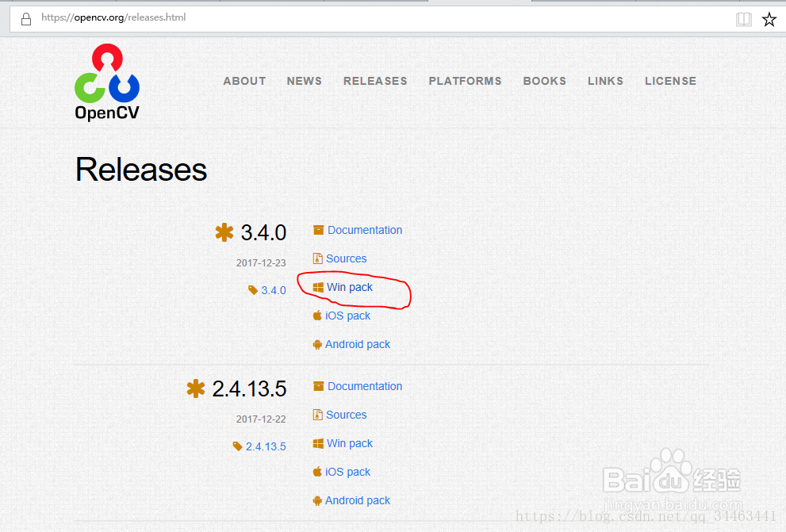Image resolution: width=786 pixels, height=532 pixels.
Task: Open the ABOUT menu item
Action: click(244, 81)
